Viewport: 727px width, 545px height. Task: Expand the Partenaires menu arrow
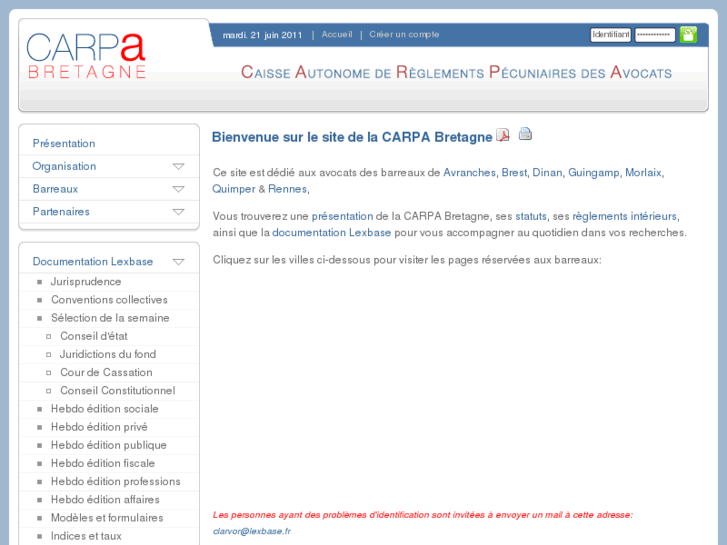(x=179, y=212)
